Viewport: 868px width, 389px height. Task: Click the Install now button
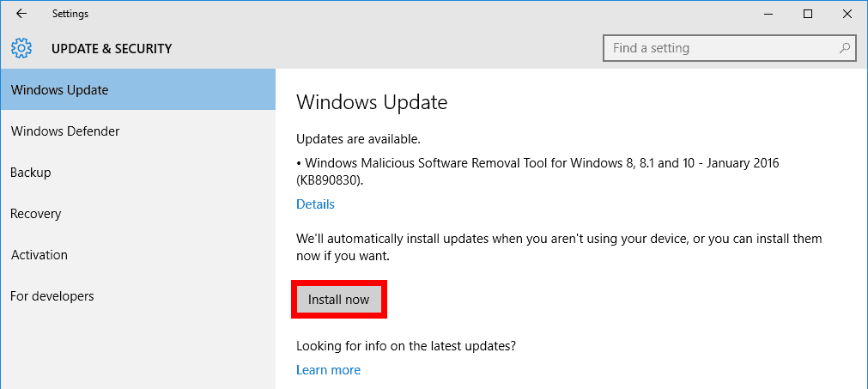[x=339, y=300]
